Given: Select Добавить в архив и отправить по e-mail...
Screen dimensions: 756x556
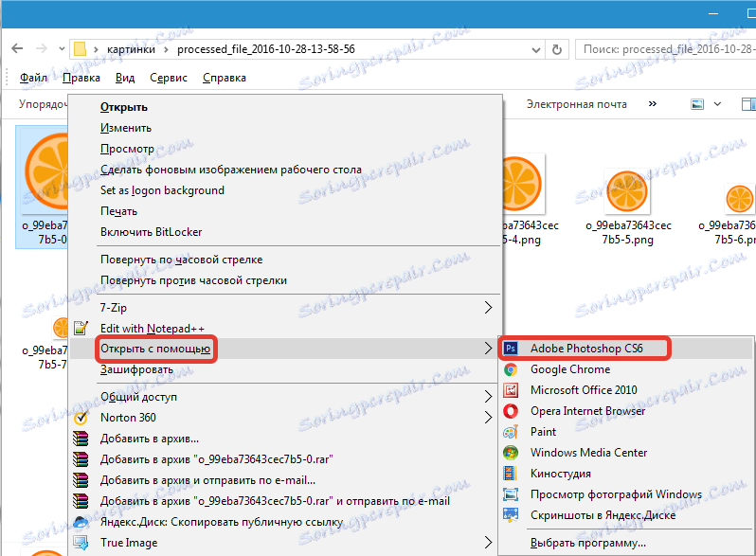Looking at the screenshot, I should click(x=284, y=480).
